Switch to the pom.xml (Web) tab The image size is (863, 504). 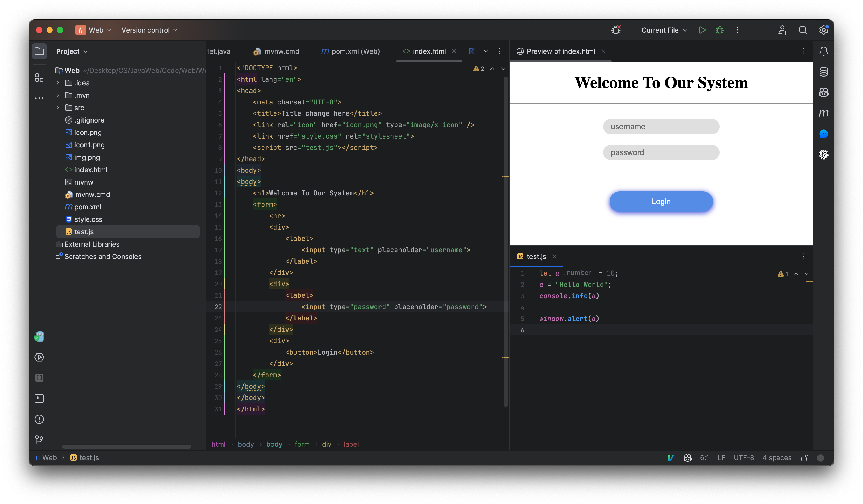click(351, 51)
